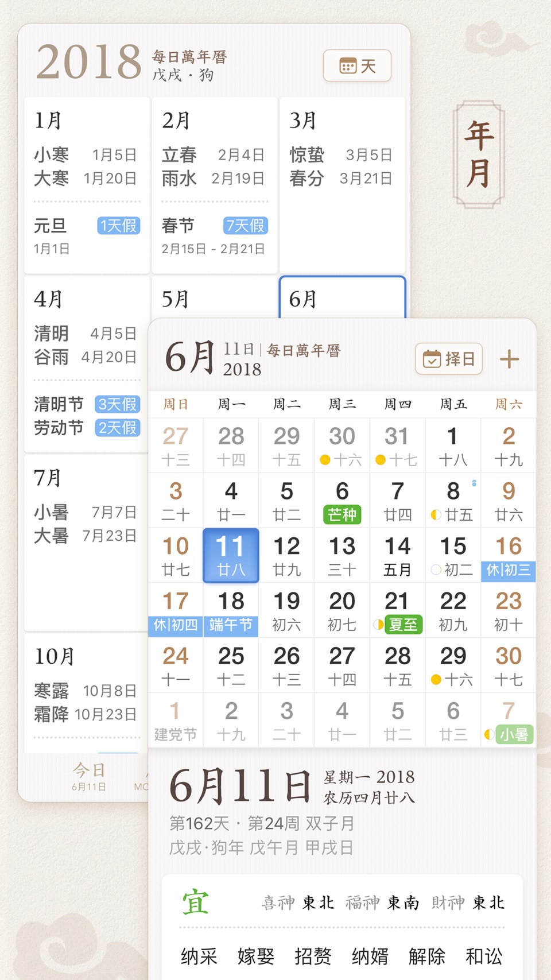The height and width of the screenshot is (980, 551).
Task: Tap the green 宜 label
Action: pos(196,902)
